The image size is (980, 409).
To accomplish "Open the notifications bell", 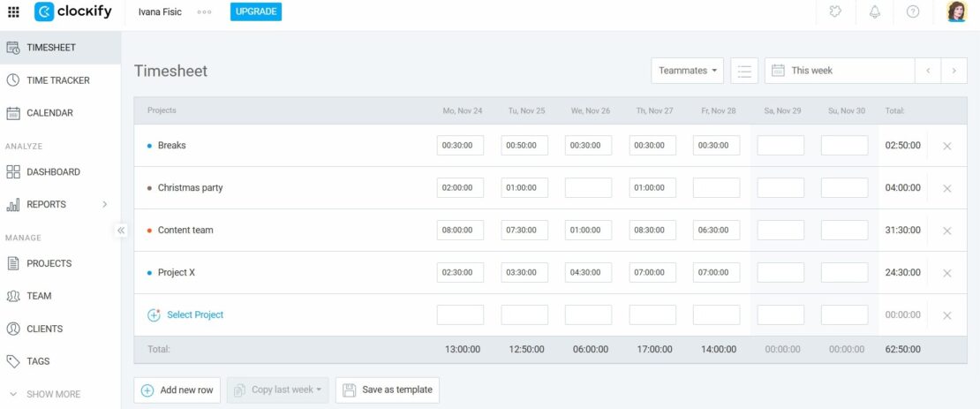I will tap(874, 11).
